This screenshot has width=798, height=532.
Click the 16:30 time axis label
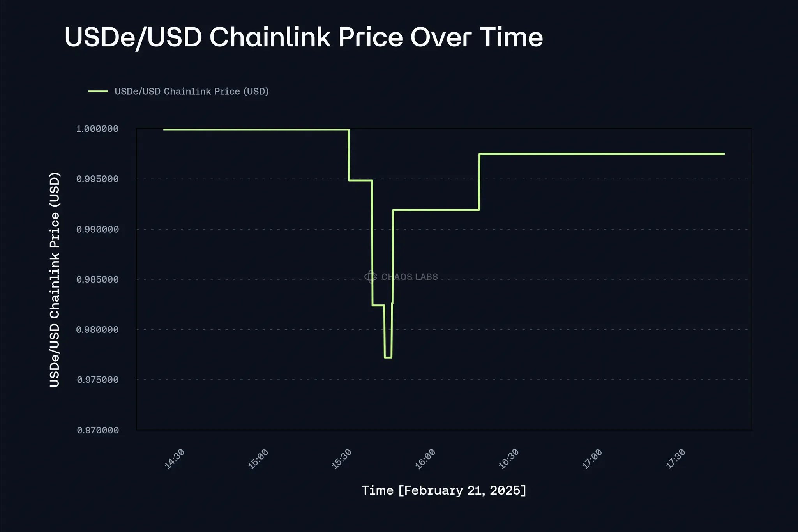[x=508, y=459]
